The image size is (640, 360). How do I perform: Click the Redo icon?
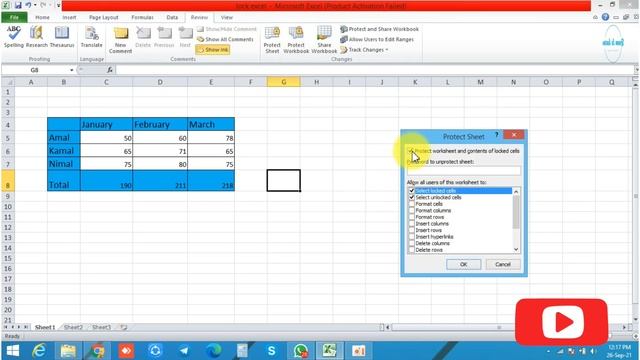43,5
